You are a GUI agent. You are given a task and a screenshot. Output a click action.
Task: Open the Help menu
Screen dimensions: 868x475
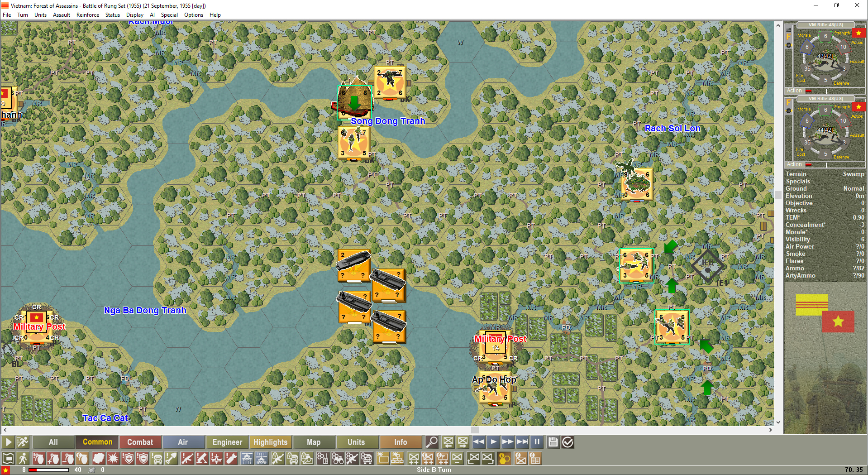point(215,15)
